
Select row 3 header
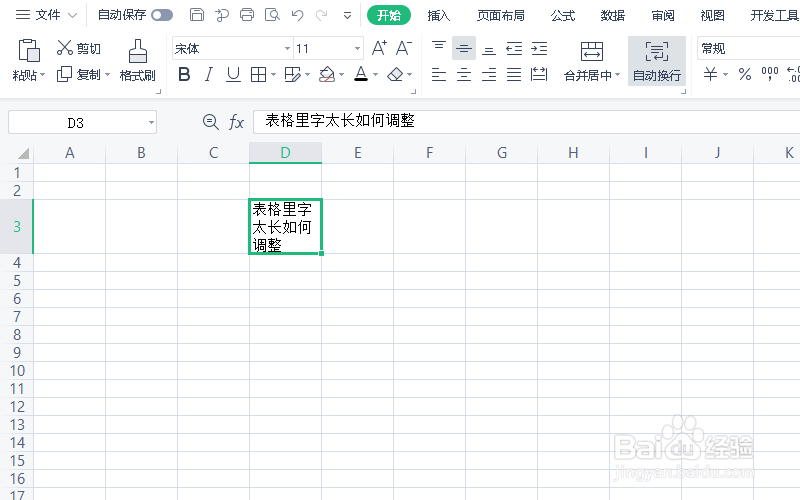[17, 227]
